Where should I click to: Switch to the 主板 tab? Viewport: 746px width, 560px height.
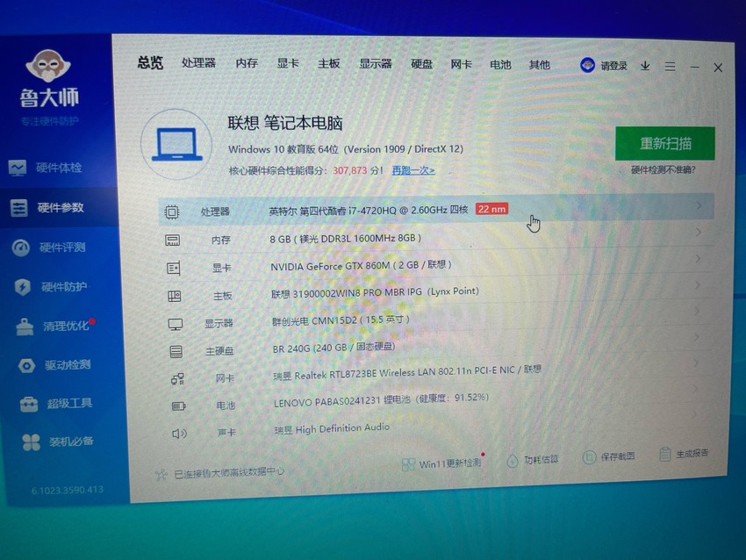coord(329,63)
